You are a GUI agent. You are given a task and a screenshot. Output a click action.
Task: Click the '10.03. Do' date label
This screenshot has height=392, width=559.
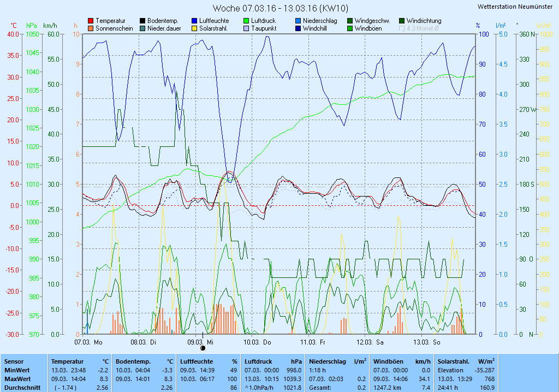(257, 342)
